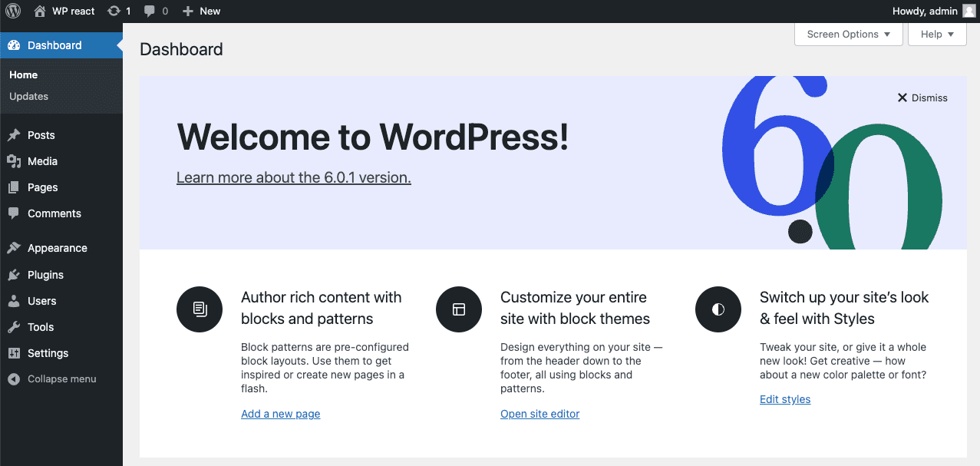Click the Tools wrench icon
This screenshot has height=466, width=980.
(x=14, y=327)
